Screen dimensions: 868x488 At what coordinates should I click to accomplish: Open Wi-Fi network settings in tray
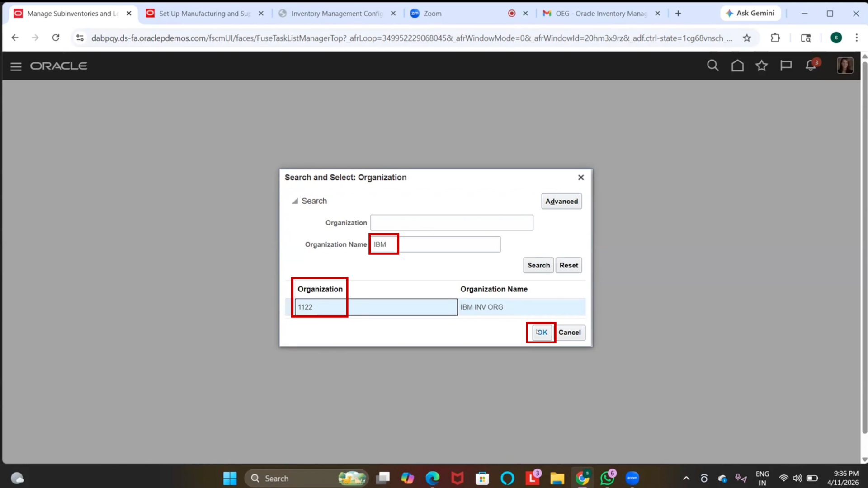tap(783, 478)
